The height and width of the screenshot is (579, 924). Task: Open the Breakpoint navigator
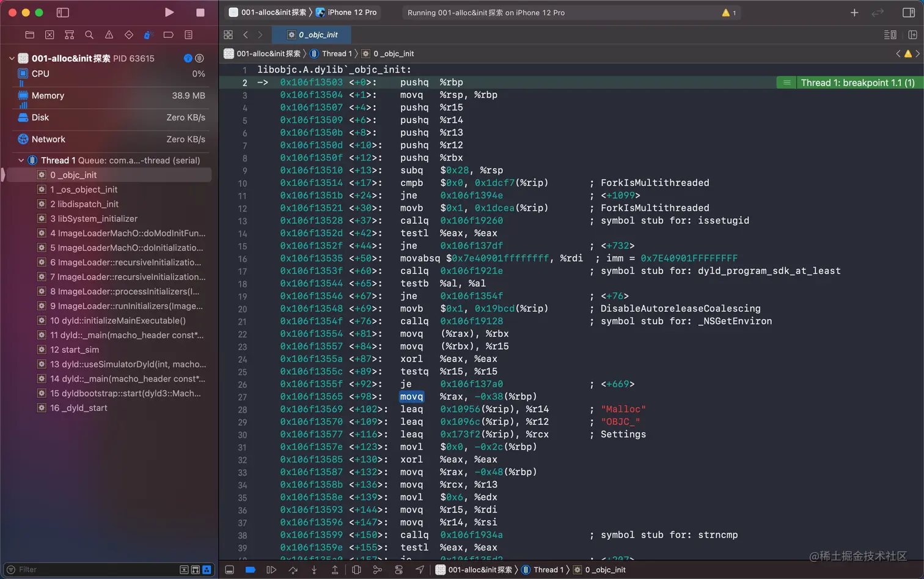(x=168, y=35)
